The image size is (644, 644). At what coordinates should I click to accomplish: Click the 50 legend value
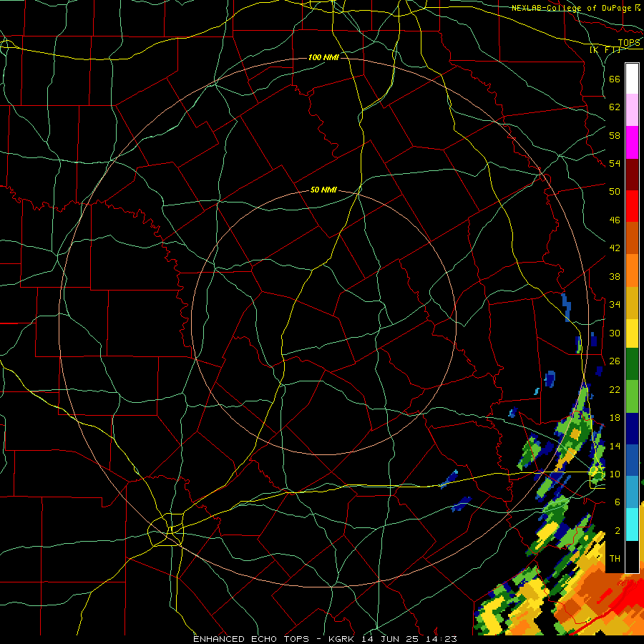pyautogui.click(x=615, y=191)
